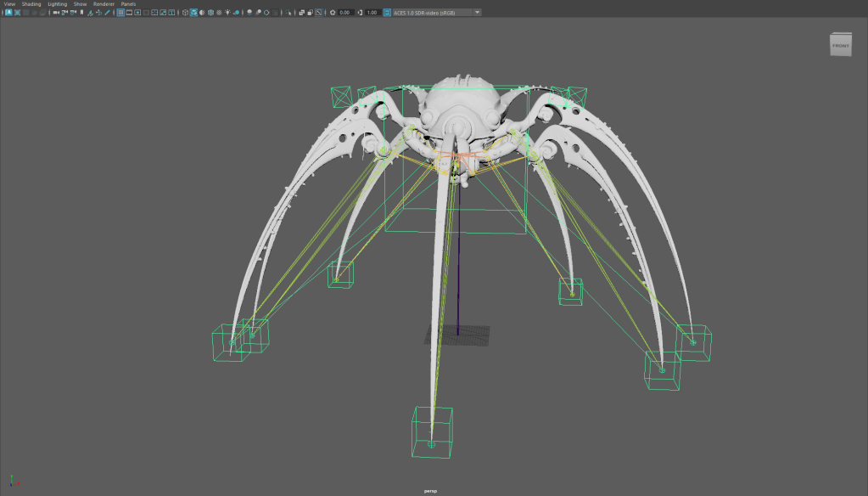The height and width of the screenshot is (496, 868).
Task: Open the Lighting menu
Action: point(57,4)
